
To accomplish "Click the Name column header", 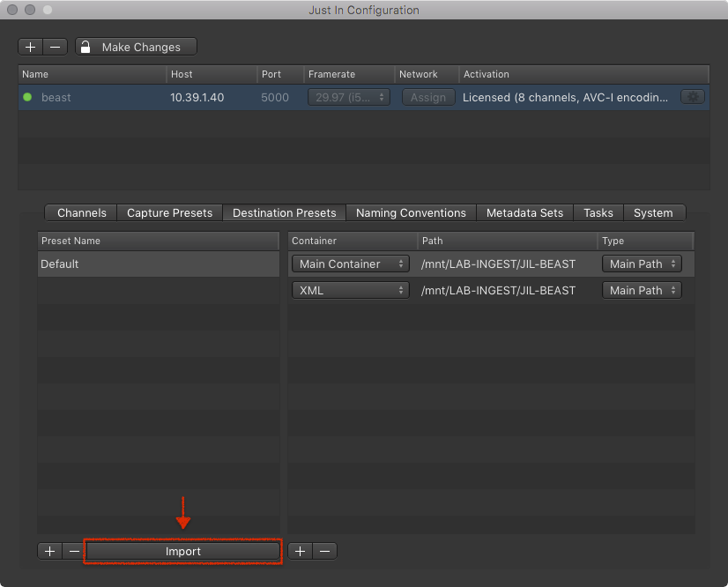I will click(92, 74).
